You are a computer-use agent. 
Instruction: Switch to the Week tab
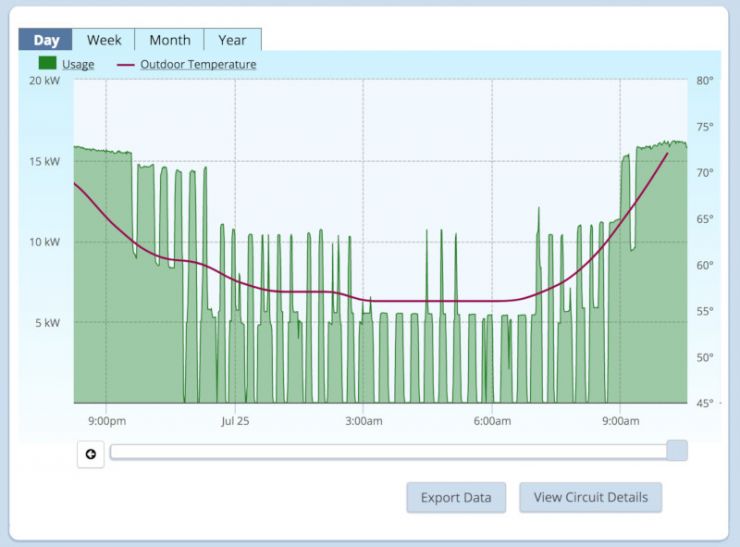click(x=104, y=40)
